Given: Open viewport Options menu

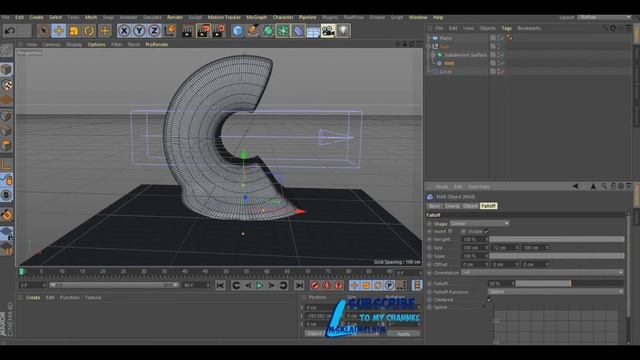Looking at the screenshot, I should (x=96, y=44).
